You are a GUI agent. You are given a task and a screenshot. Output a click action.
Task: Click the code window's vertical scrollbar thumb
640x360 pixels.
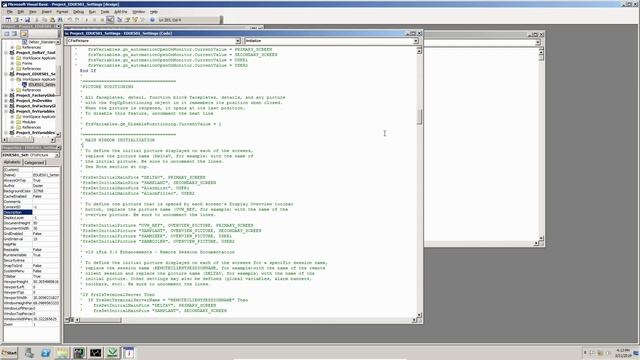(419, 117)
